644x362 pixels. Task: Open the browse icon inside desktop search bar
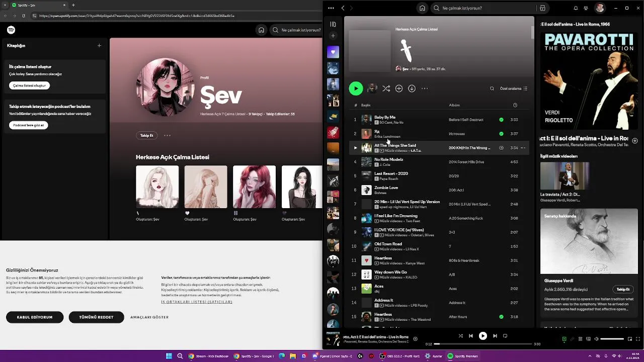coord(542,8)
